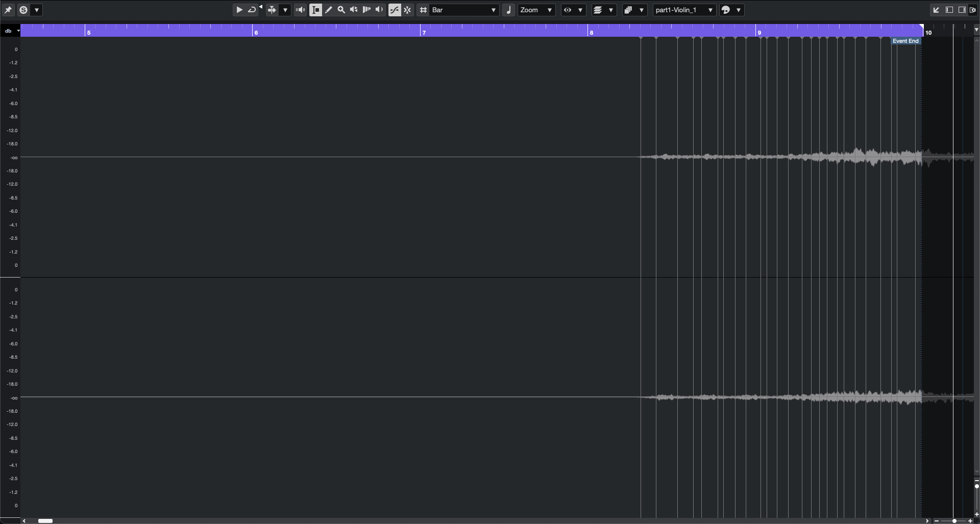The image size is (980, 524).
Task: Select the Zoom magnifier tool
Action: tap(341, 10)
